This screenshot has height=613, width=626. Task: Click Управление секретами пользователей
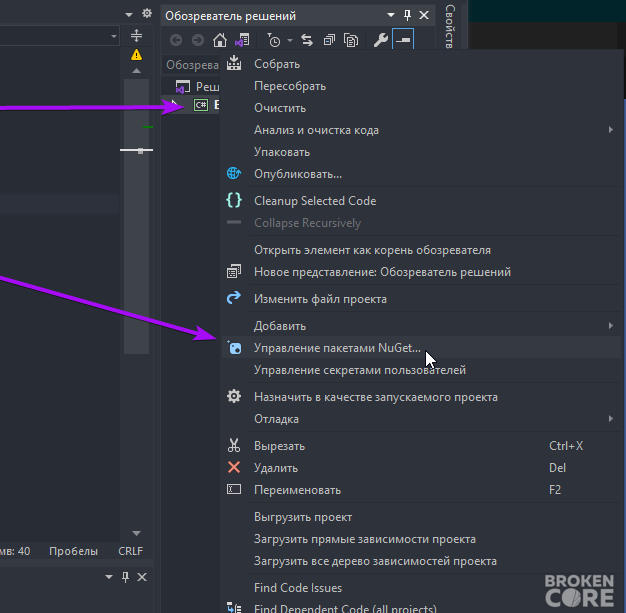[420, 370]
